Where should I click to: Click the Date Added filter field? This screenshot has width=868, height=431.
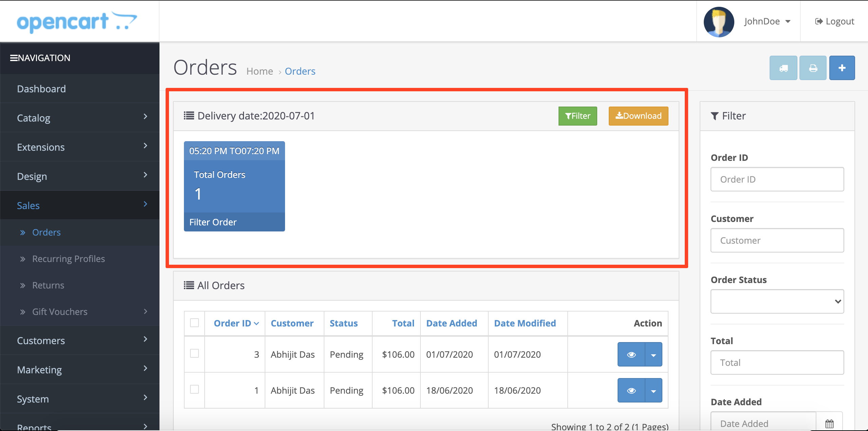[763, 421]
